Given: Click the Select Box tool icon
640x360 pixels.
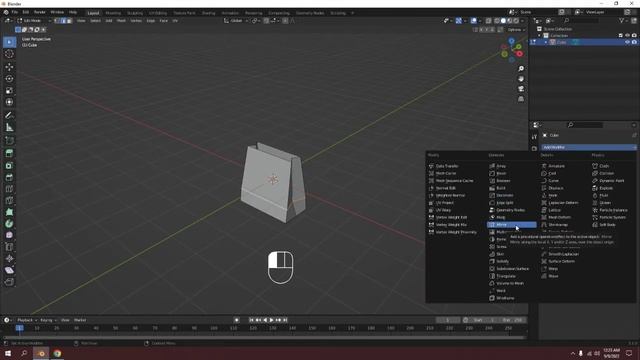Looking at the screenshot, I should [9, 42].
